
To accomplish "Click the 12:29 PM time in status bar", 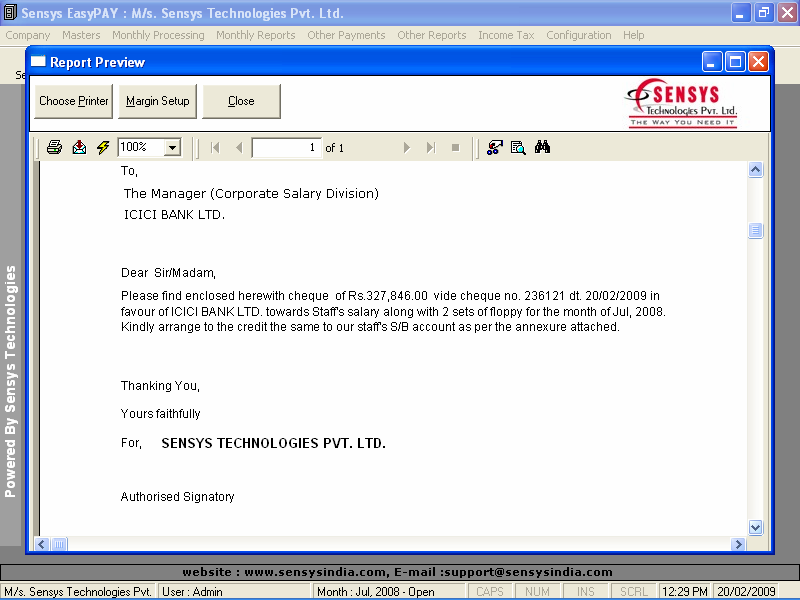I will click(684, 592).
